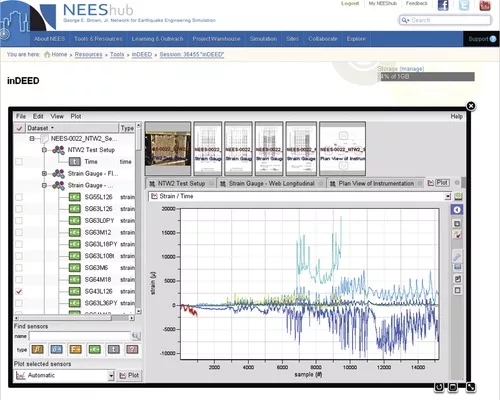Click the Facebook icon in header
Screen dimensions: 500x400
tap(443, 6)
